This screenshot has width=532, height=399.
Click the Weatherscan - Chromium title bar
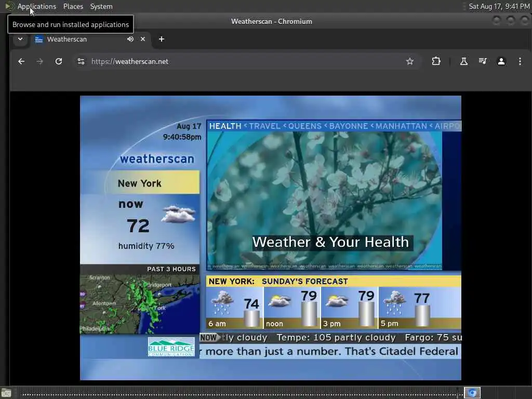[271, 21]
